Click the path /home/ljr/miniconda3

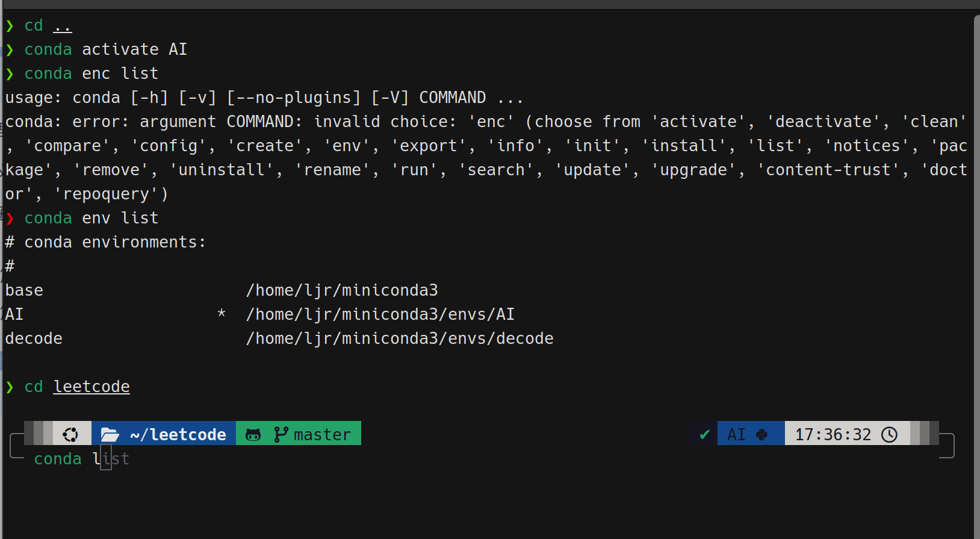[342, 290]
